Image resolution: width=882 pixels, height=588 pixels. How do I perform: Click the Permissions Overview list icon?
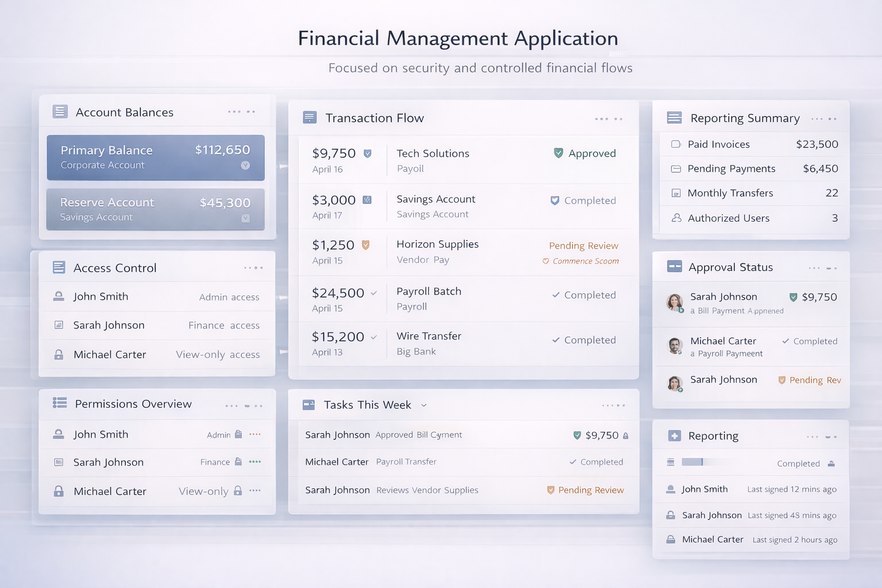[60, 403]
